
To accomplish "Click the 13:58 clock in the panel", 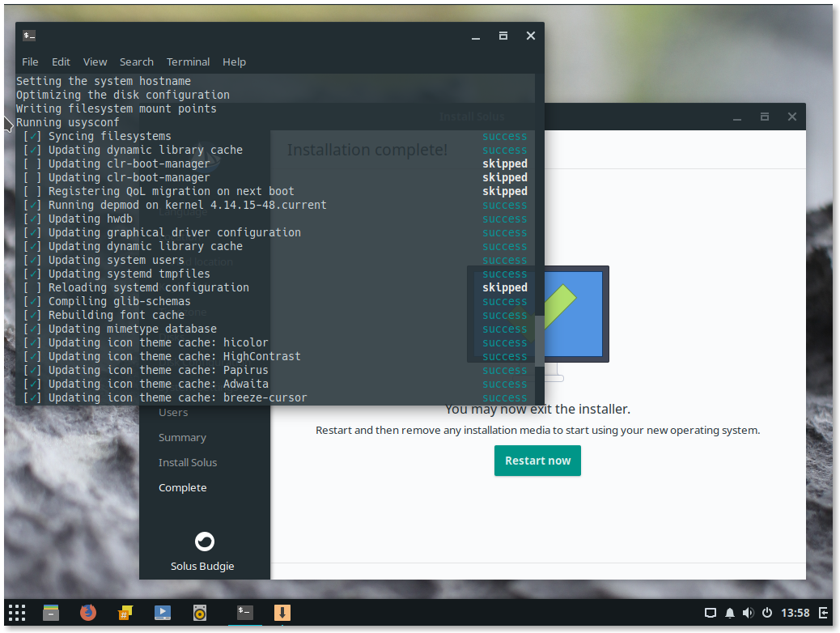I will pyautogui.click(x=795, y=613).
